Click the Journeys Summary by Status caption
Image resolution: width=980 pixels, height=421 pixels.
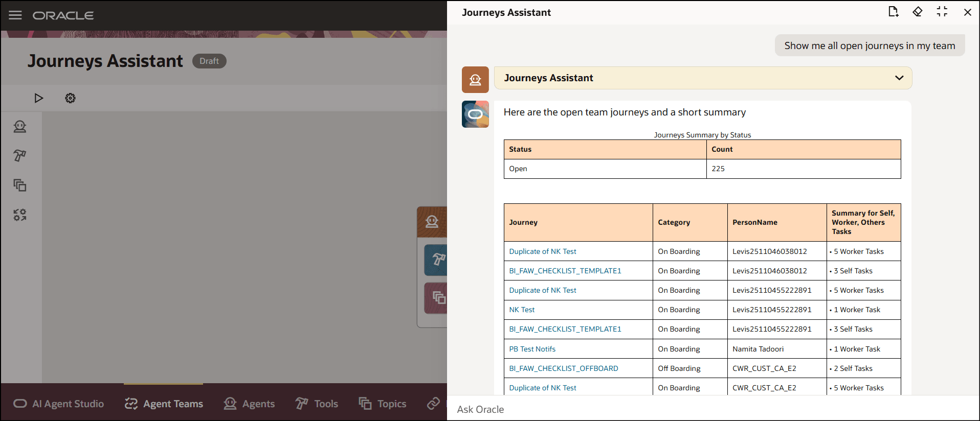[702, 135]
